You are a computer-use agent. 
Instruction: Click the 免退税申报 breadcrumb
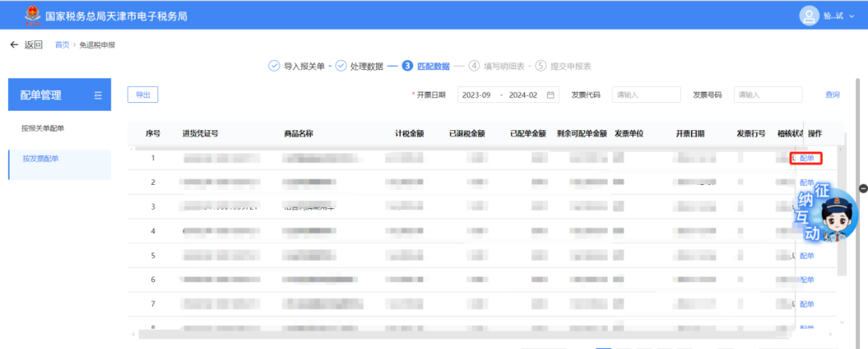click(x=97, y=45)
